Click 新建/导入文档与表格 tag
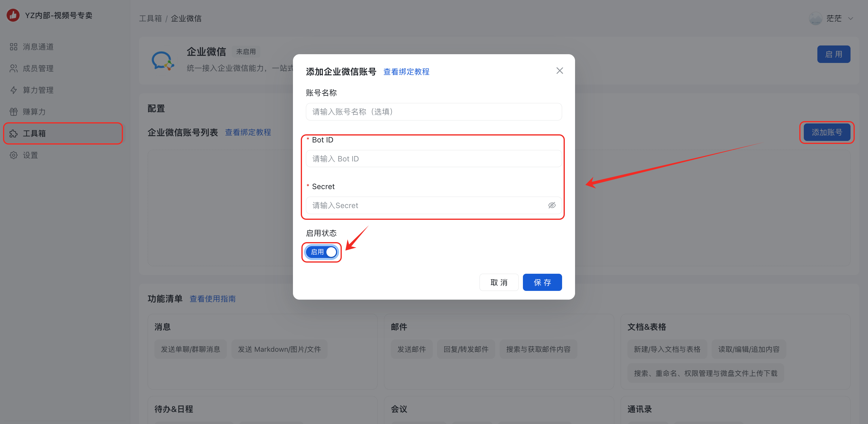Image resolution: width=868 pixels, height=424 pixels. pyautogui.click(x=667, y=349)
